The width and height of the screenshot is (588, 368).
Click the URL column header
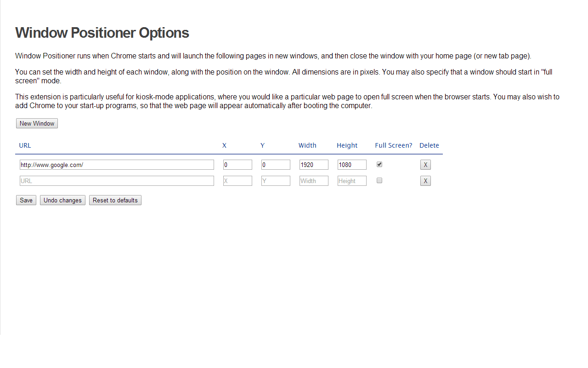[25, 145]
